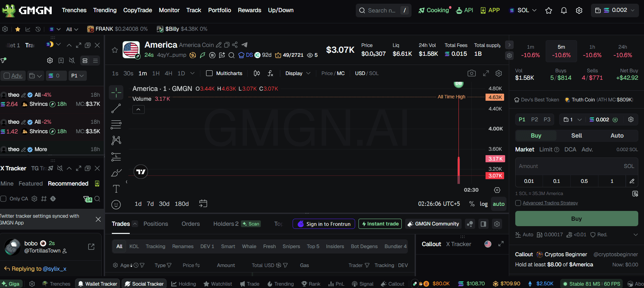644x288 pixels.
Task: Open the Display dropdown
Action: 298,73
